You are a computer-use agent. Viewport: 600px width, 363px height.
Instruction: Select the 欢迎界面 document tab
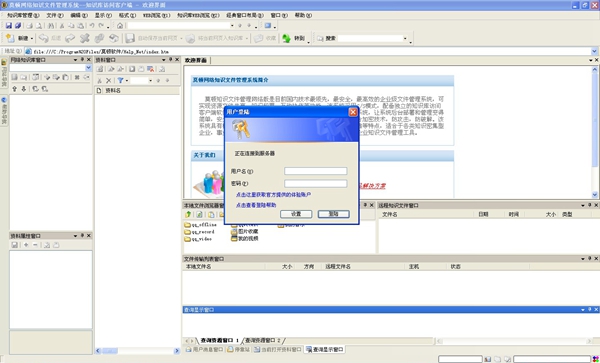point(196,60)
